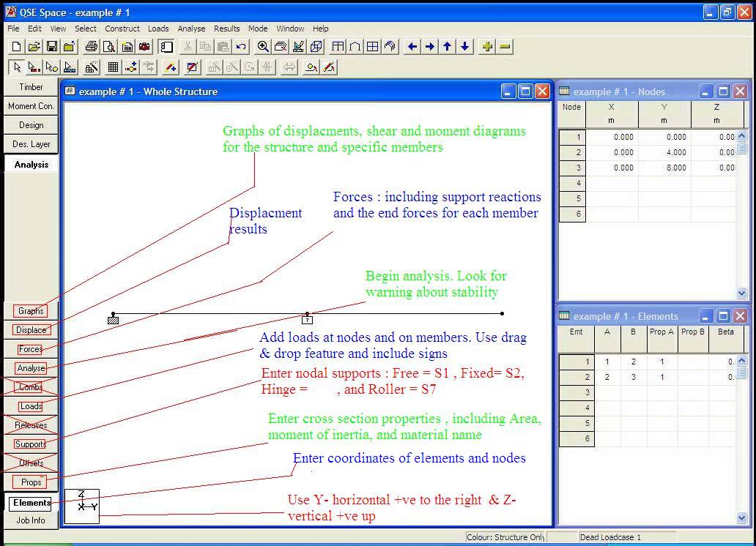
Task: Click the Nodes table scroll-down arrow
Action: [741, 293]
